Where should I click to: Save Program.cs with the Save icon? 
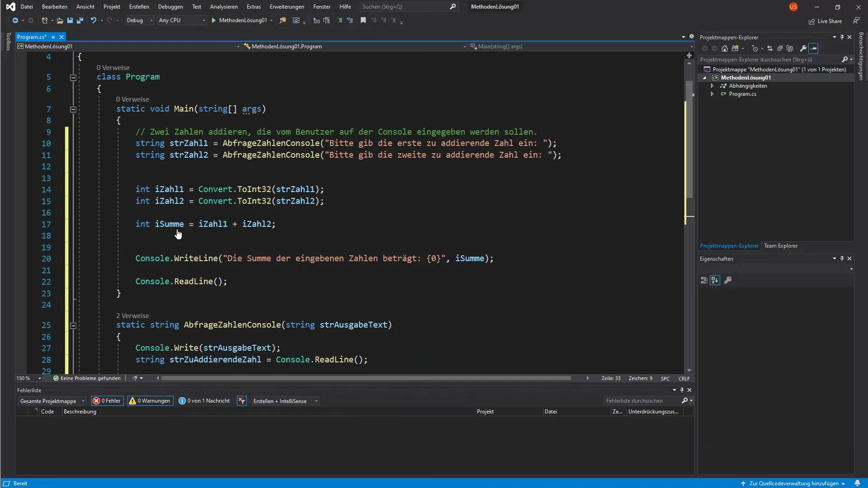(70, 20)
